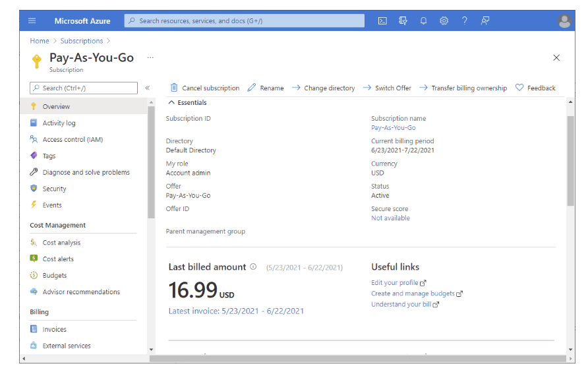Click the Activity log icon

[x=34, y=123]
